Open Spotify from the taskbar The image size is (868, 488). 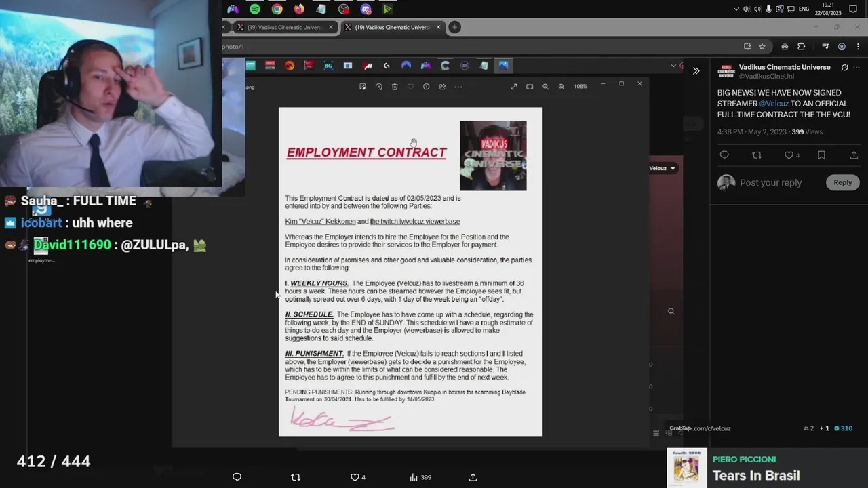pos(255,9)
